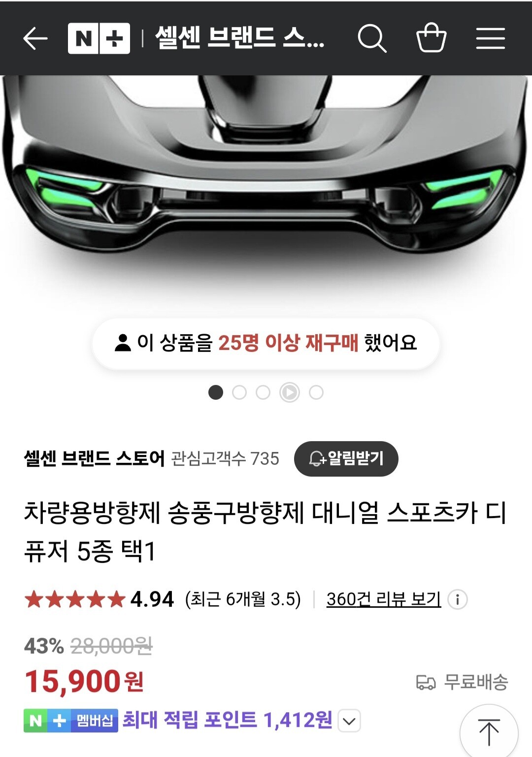Screen dimensions: 532x757
Task: Select the third image indicator dot
Action: click(x=263, y=392)
